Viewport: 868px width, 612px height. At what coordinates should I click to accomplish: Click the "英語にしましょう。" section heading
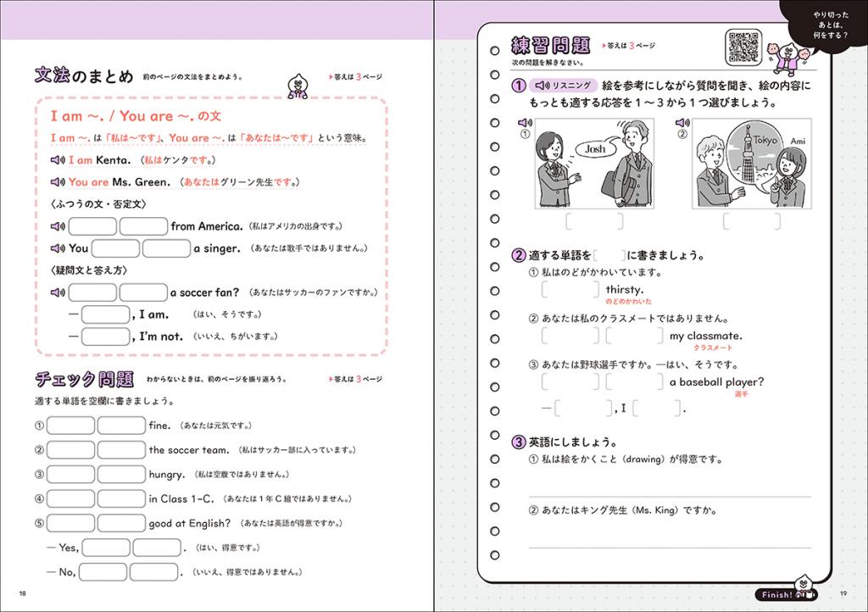(x=572, y=442)
